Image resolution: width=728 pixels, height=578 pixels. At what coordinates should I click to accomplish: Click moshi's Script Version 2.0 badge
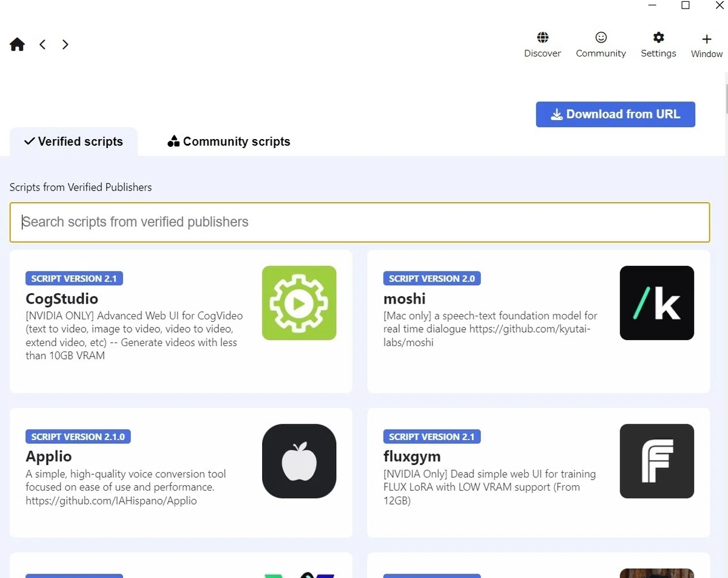point(432,279)
